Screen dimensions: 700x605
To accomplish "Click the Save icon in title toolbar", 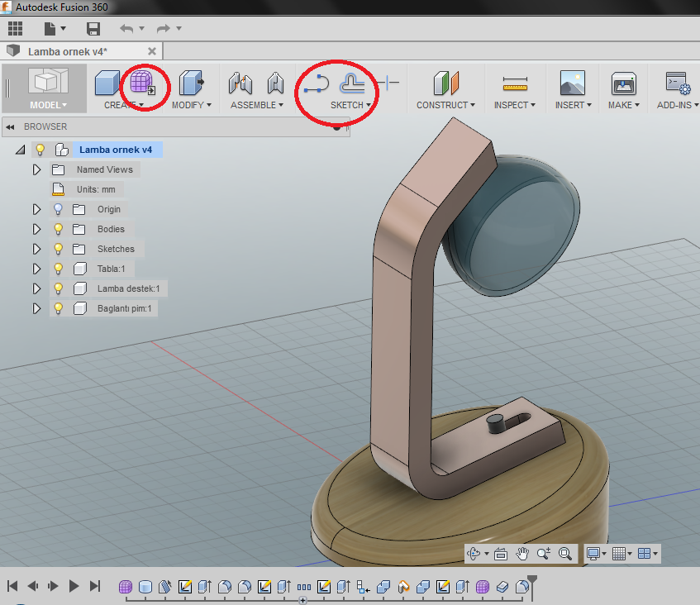I will point(93,29).
